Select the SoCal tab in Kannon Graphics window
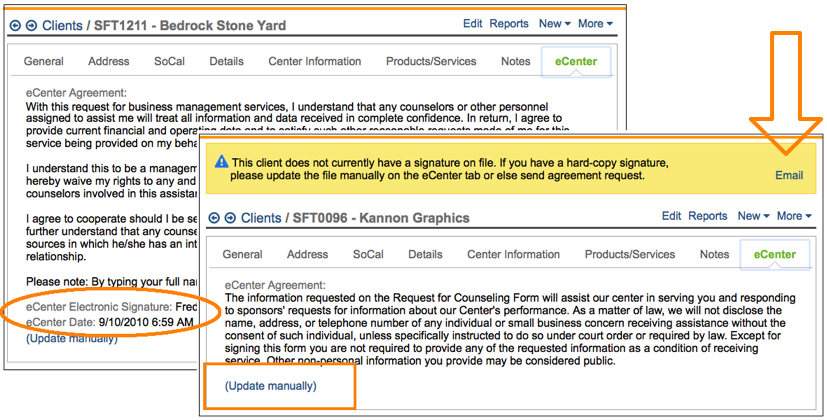827x420 pixels. [368, 254]
